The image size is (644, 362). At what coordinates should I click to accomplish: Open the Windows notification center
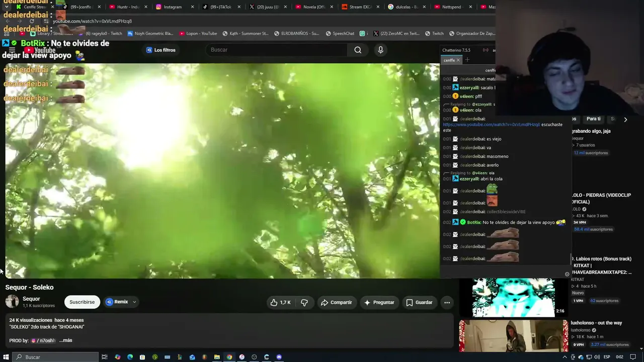pos(633,357)
